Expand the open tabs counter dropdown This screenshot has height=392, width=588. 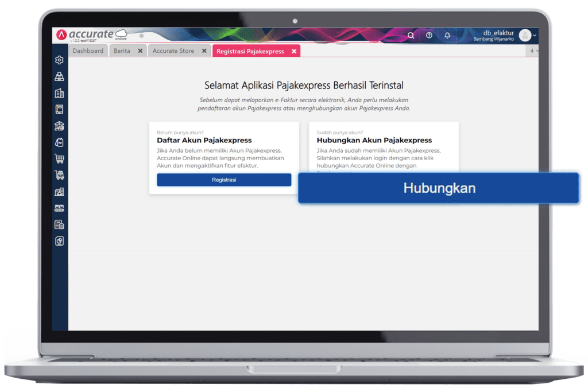click(533, 51)
